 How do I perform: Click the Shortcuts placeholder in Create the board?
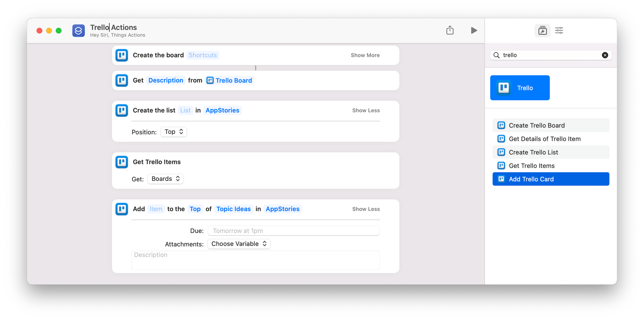click(x=203, y=55)
